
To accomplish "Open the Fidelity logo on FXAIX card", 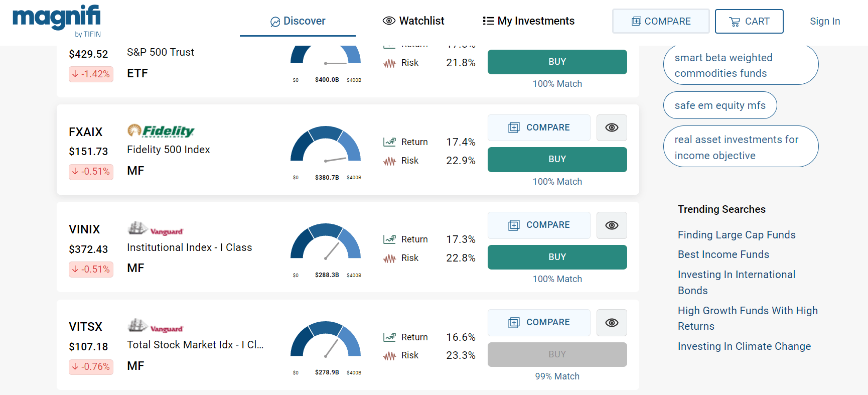I will point(161,130).
